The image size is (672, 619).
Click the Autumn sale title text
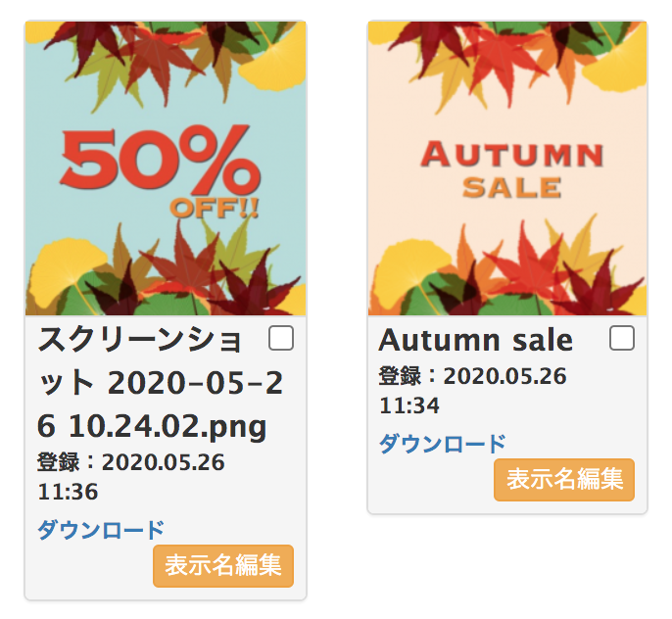coord(476,340)
